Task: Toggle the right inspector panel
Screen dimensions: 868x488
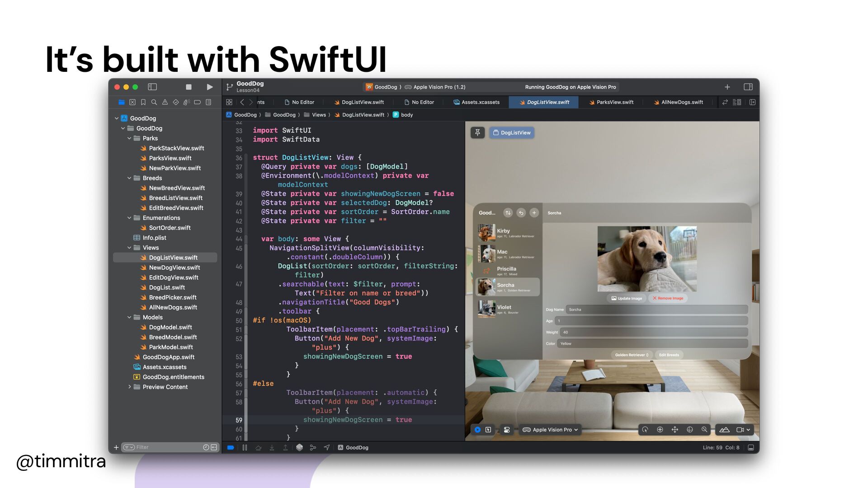Action: (748, 87)
